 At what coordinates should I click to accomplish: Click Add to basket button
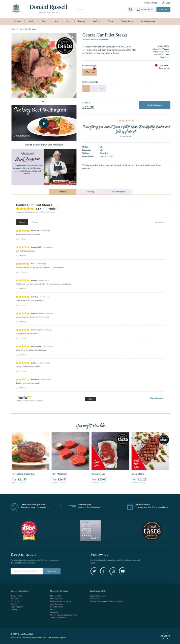155,105
